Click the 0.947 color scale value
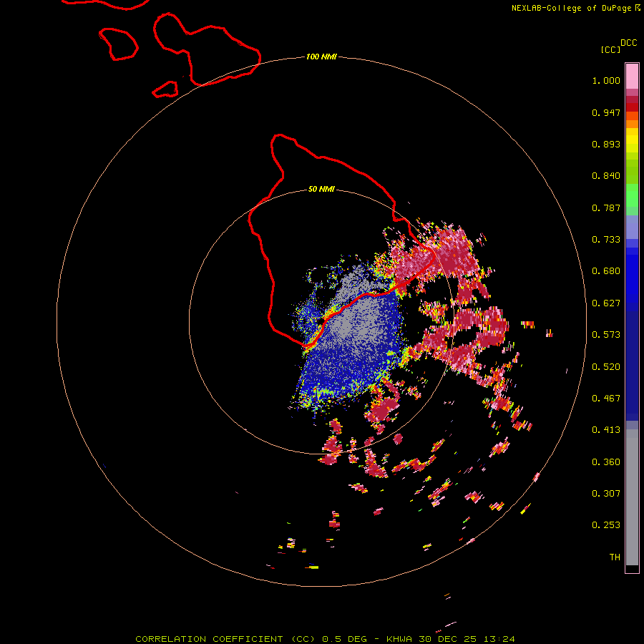 tap(606, 112)
